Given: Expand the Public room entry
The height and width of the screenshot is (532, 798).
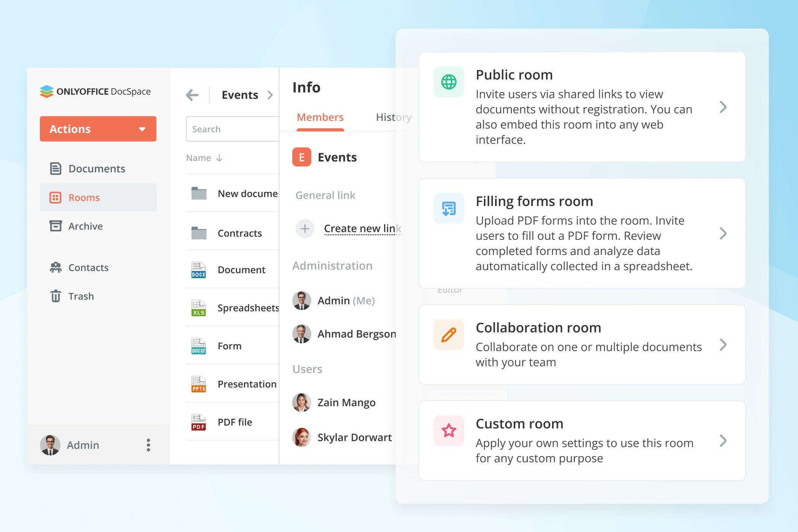Looking at the screenshot, I should tap(723, 108).
